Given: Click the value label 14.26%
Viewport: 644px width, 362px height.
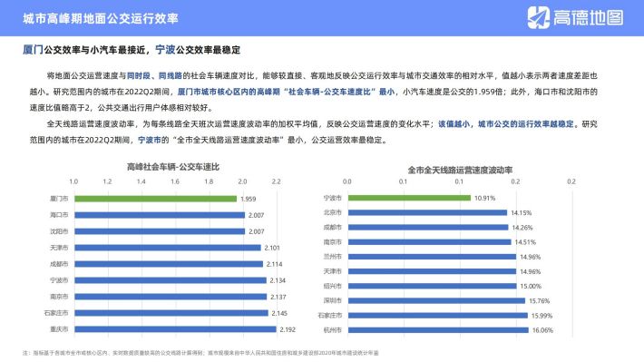Looking at the screenshot, I should pyautogui.click(x=522, y=228).
